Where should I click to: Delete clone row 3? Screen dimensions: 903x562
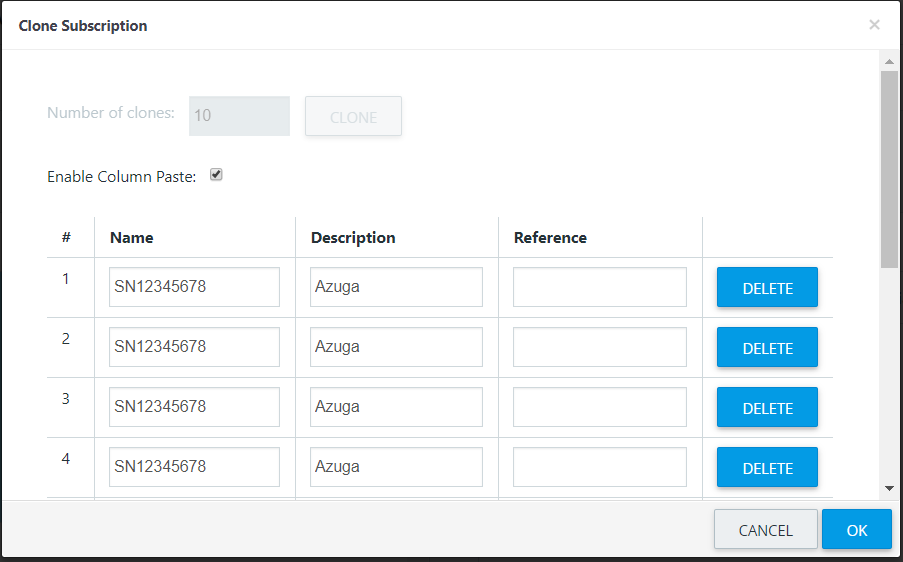point(767,407)
